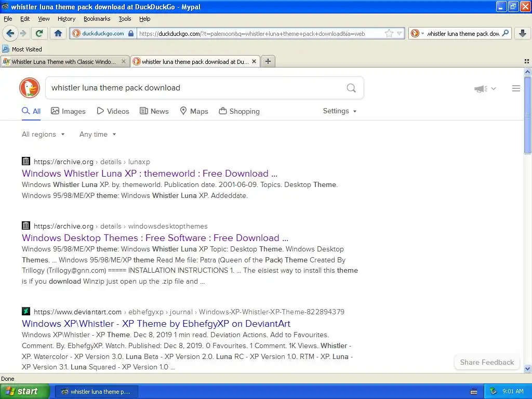Click the archive.org lunaxp URL text
Image resolution: width=532 pixels, height=399 pixels.
[91, 162]
